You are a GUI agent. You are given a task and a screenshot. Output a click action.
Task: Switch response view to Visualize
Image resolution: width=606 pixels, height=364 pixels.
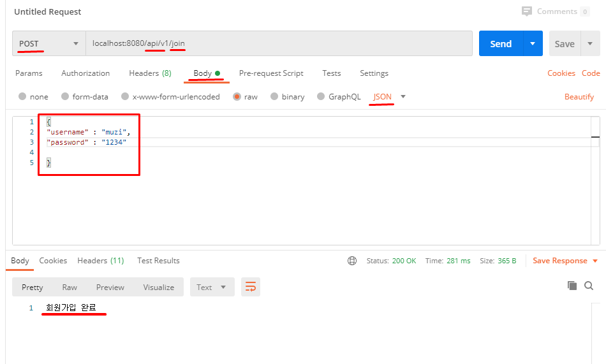158,287
